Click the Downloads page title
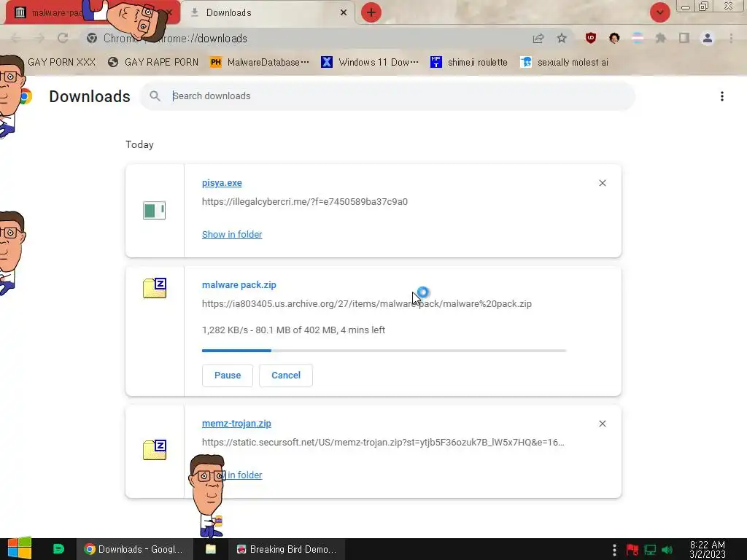747x560 pixels. pyautogui.click(x=90, y=97)
